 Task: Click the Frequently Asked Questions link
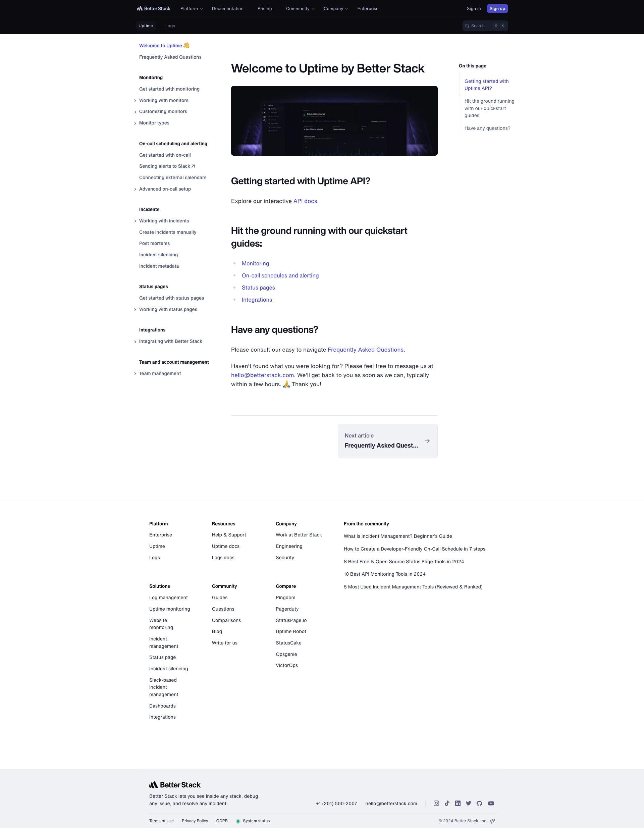[x=170, y=57]
